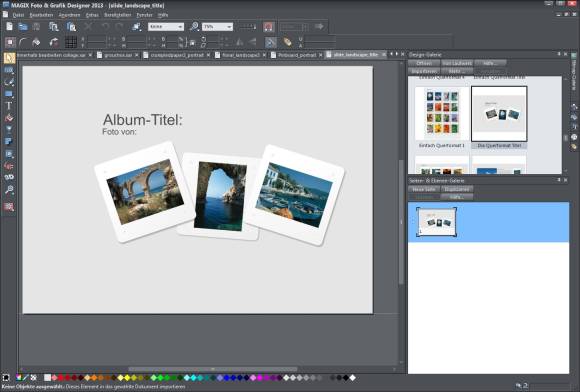Select the Freehand drawing brush tool
This screenshot has width=580, height=392.
(9, 82)
